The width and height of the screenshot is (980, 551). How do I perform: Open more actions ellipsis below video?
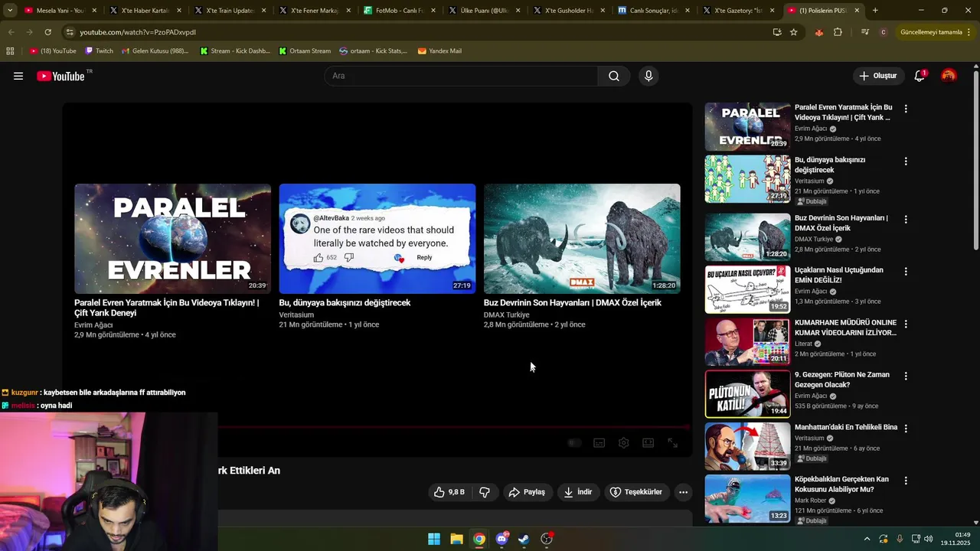684,492
